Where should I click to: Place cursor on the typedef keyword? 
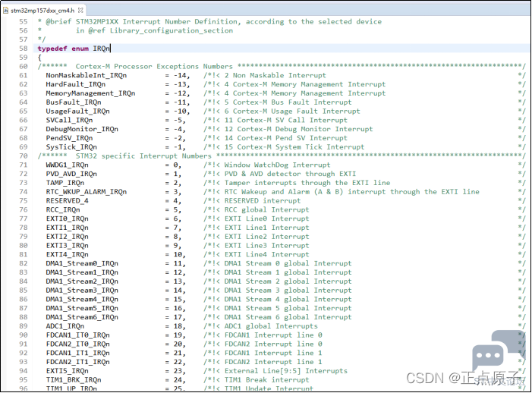pos(52,49)
